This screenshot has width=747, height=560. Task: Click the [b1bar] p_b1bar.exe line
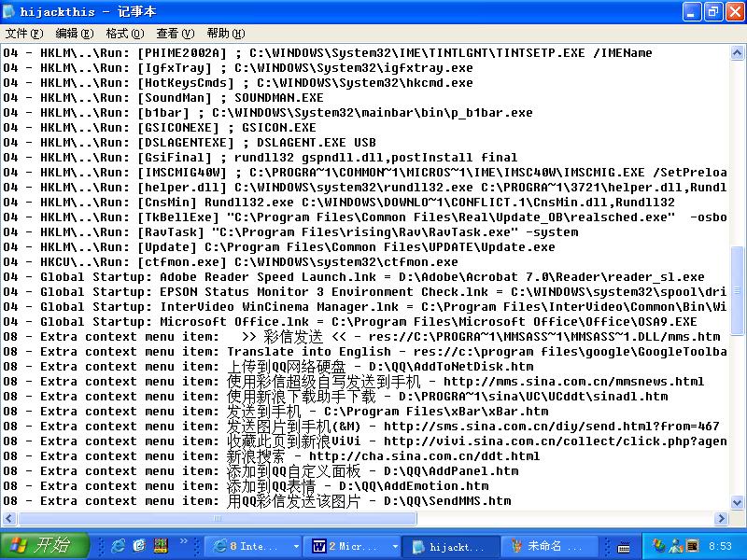tap(268, 112)
